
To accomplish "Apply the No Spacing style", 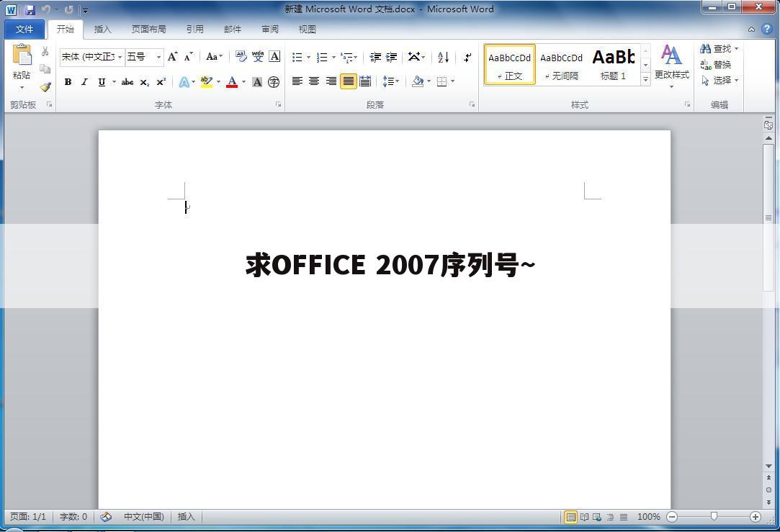I will click(x=562, y=65).
